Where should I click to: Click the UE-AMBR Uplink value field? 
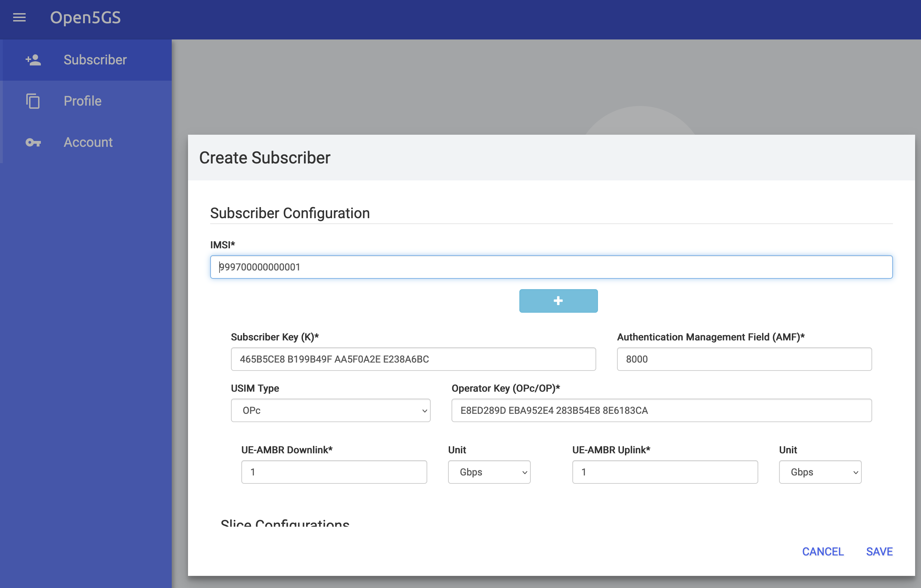pyautogui.click(x=664, y=472)
